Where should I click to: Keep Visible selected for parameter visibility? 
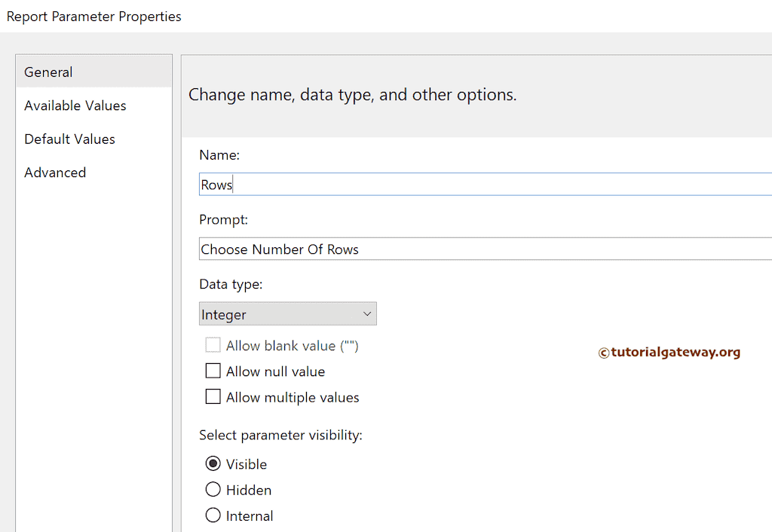tap(213, 463)
